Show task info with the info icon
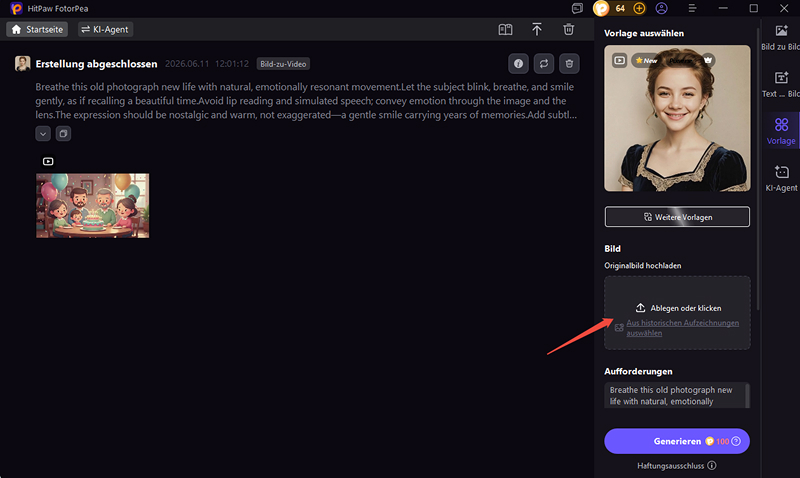Image resolution: width=800 pixels, height=478 pixels. click(518, 64)
